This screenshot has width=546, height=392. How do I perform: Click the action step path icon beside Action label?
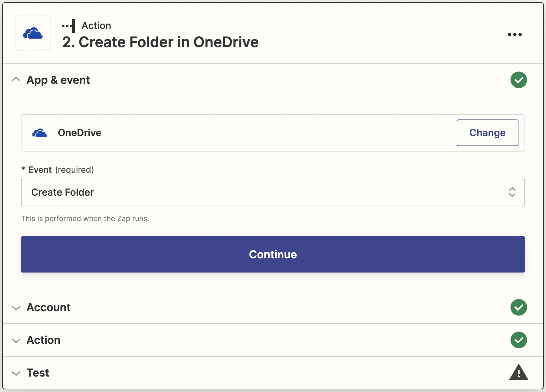coord(68,26)
